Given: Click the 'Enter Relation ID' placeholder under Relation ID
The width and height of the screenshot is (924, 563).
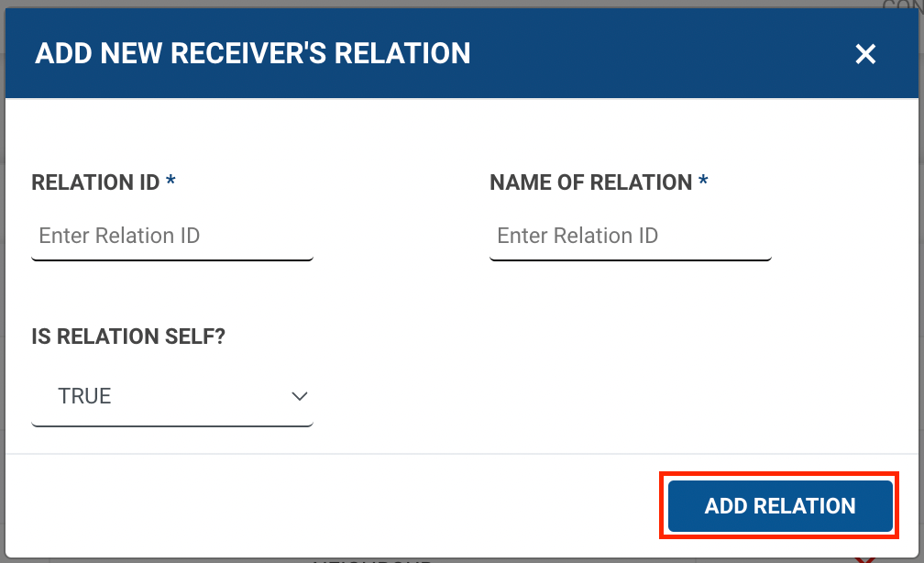Looking at the screenshot, I should pos(119,237).
